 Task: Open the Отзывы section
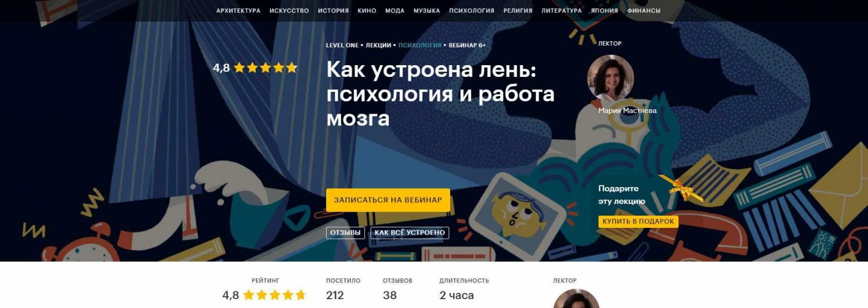coord(346,233)
